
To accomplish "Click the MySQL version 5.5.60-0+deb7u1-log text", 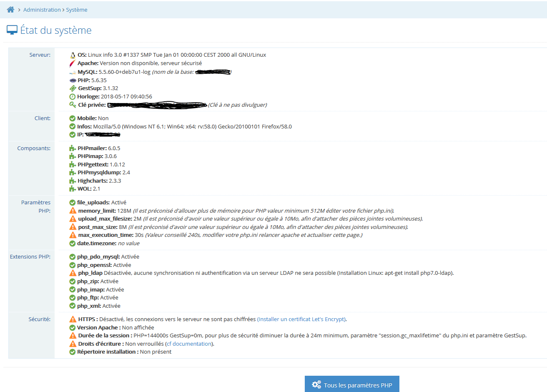I will pos(125,72).
